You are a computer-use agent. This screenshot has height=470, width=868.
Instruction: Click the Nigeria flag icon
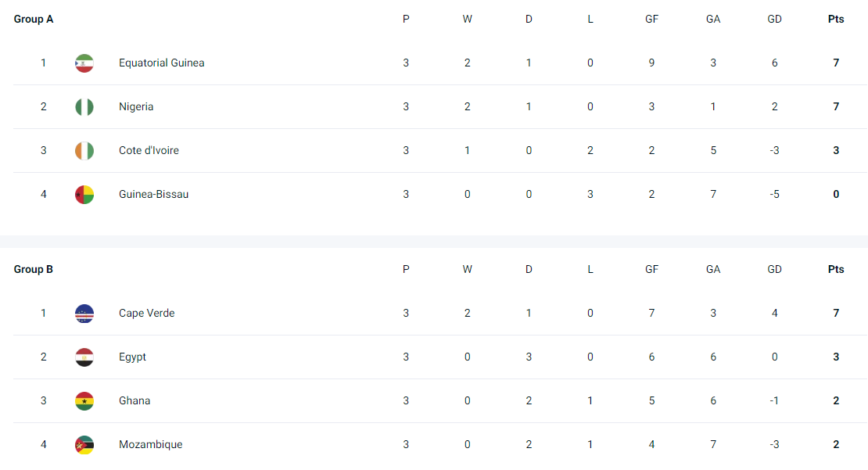[x=84, y=107]
